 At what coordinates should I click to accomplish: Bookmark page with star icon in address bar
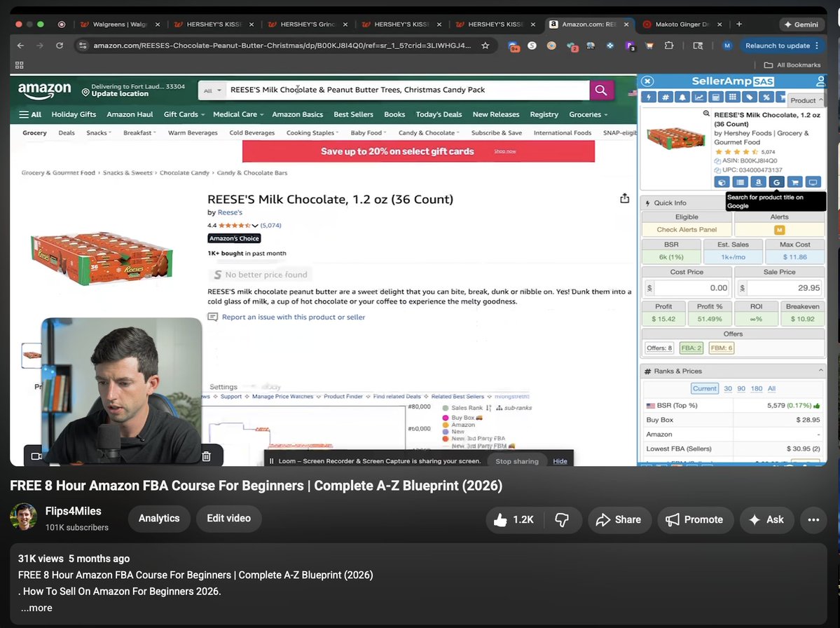pos(485,46)
